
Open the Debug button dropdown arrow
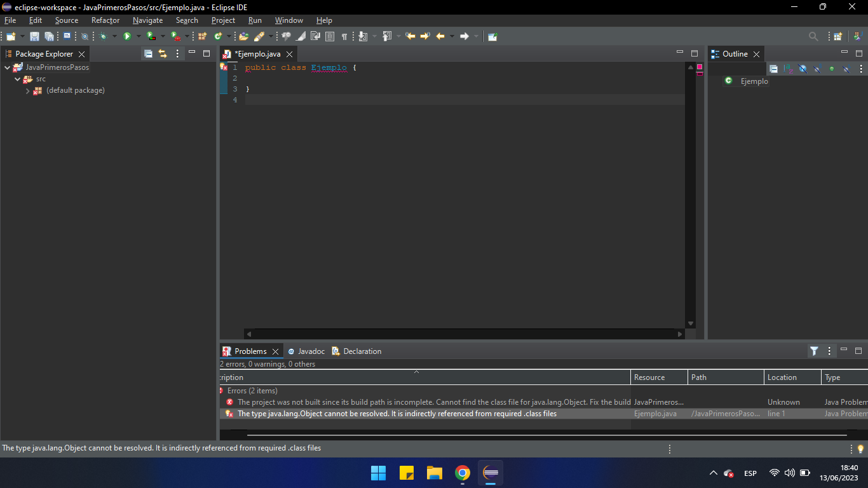(115, 36)
